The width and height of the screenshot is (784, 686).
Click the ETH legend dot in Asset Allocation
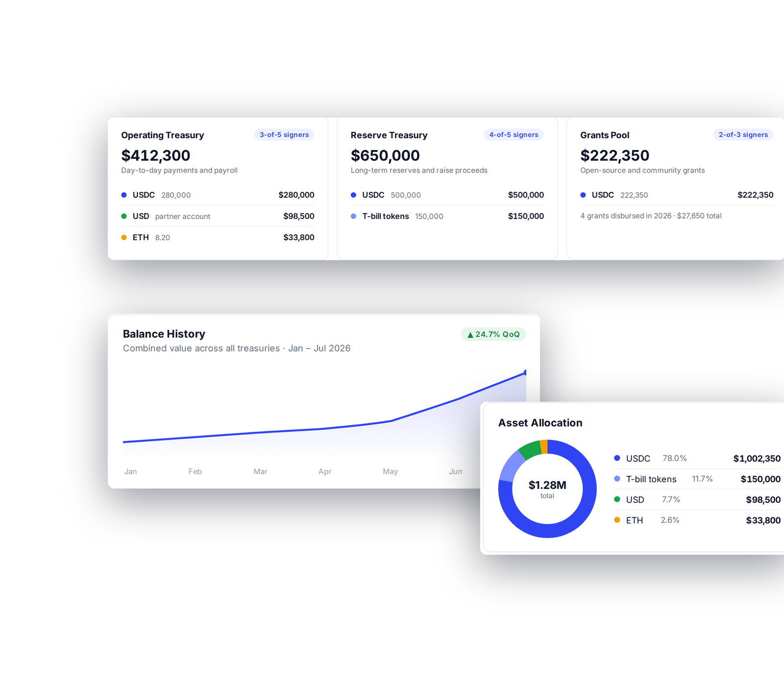pyautogui.click(x=617, y=520)
